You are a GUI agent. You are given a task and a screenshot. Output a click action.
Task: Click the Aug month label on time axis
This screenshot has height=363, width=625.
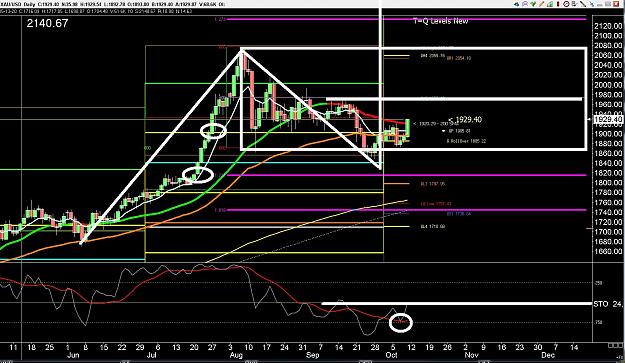236,355
